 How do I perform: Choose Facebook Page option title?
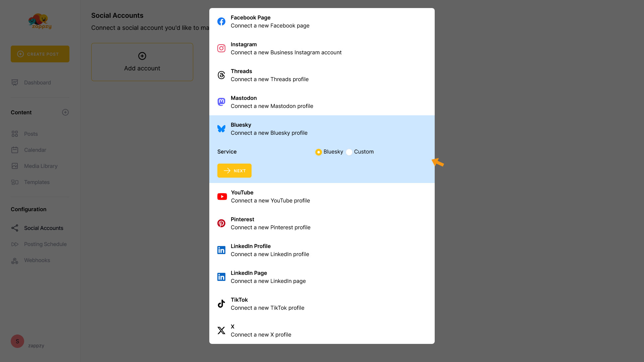tap(251, 17)
